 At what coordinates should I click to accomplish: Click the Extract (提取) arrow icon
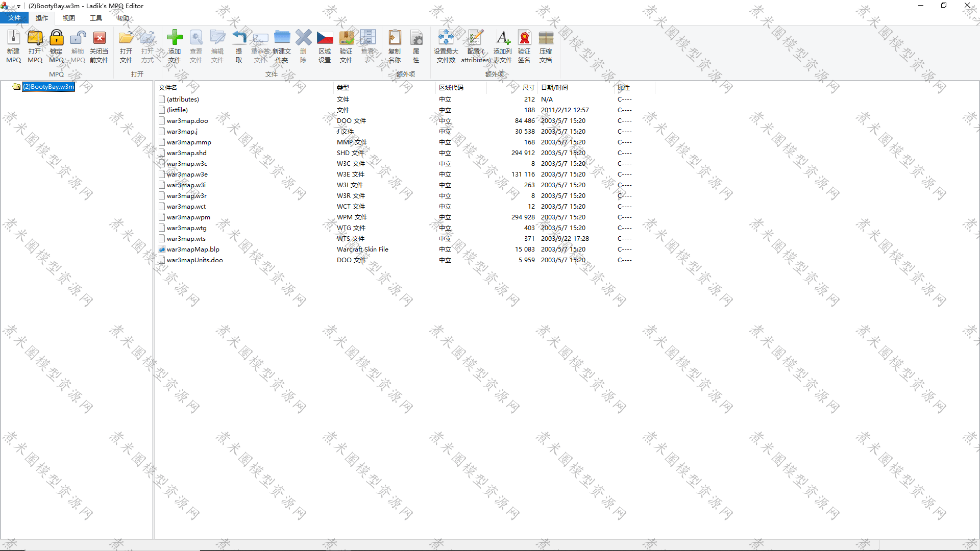239,38
